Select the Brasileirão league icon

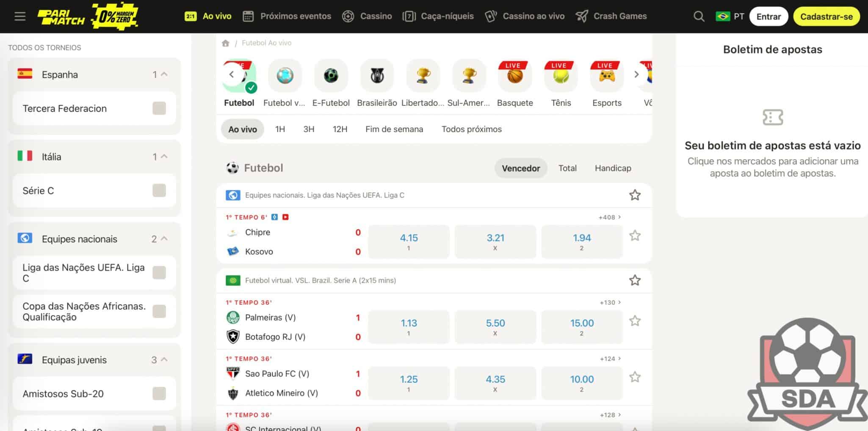click(377, 76)
